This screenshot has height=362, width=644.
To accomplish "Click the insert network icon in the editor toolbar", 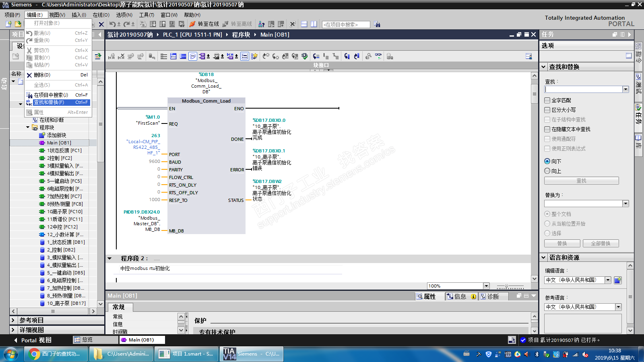I will pos(111,56).
